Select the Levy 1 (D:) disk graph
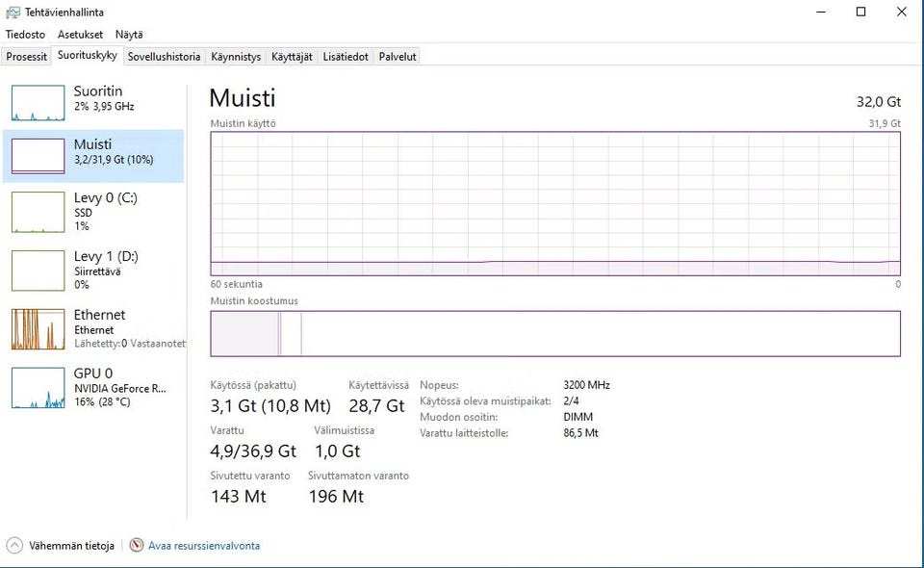 coord(38,271)
